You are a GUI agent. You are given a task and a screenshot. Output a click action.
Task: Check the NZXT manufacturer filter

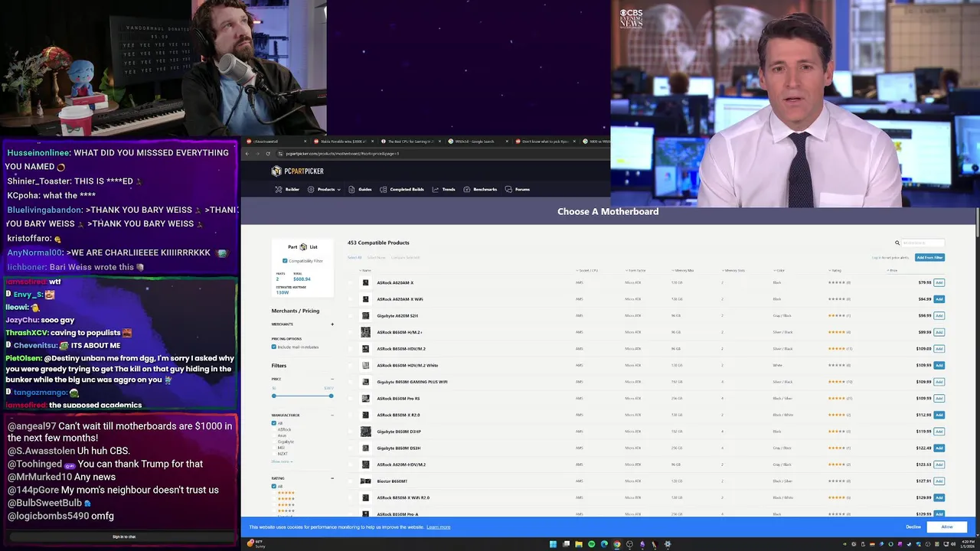(274, 454)
